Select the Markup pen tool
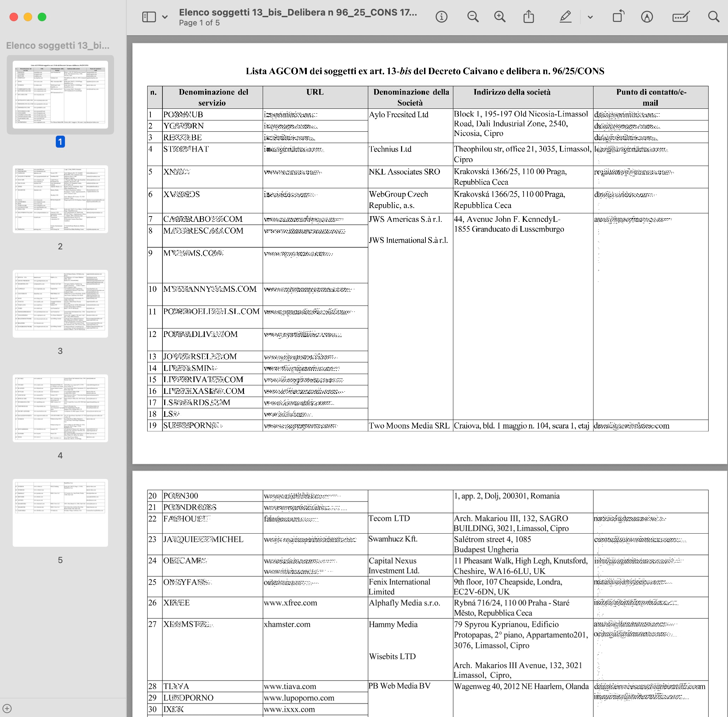The width and height of the screenshot is (728, 717). point(565,17)
